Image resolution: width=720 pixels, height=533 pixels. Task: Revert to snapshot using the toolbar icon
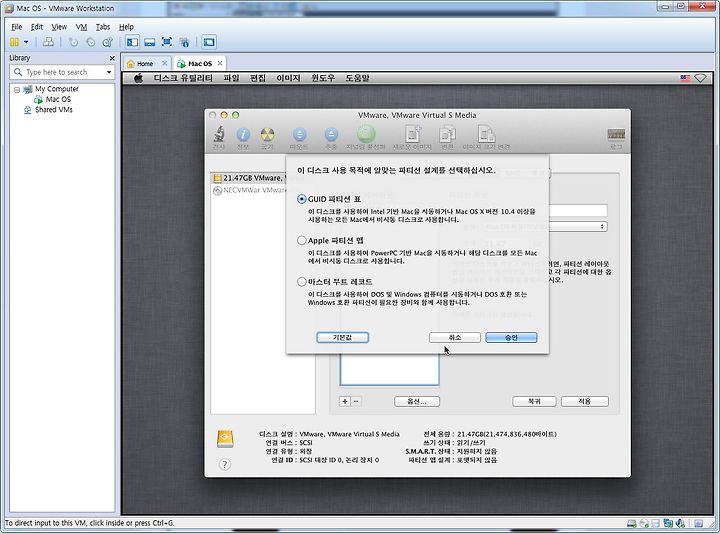(90, 42)
